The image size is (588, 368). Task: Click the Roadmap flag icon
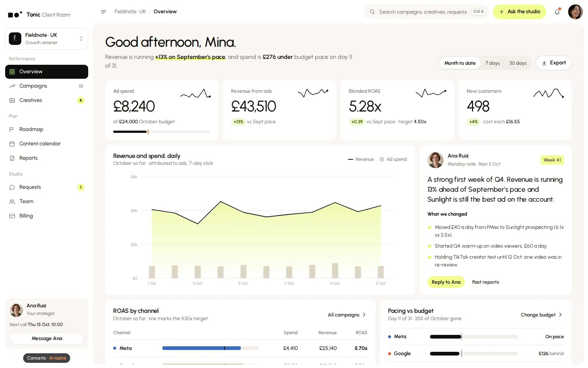12,130
